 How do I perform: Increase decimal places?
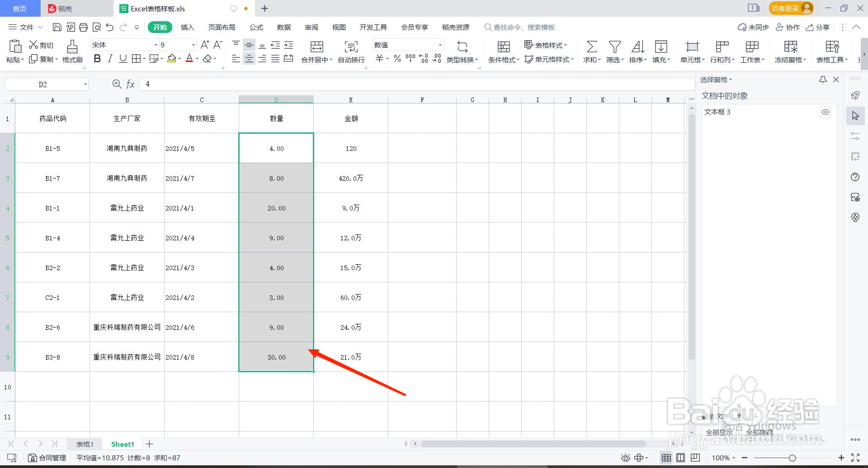click(423, 58)
